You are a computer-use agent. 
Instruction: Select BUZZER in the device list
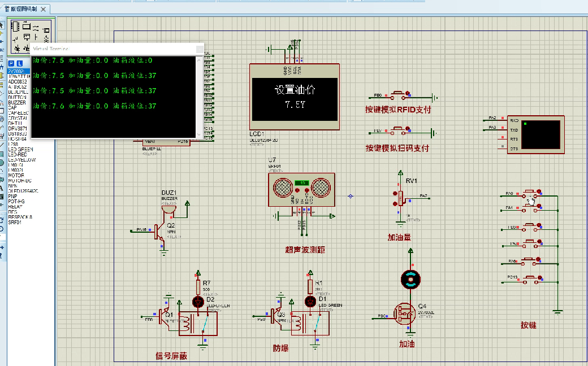coord(17,103)
